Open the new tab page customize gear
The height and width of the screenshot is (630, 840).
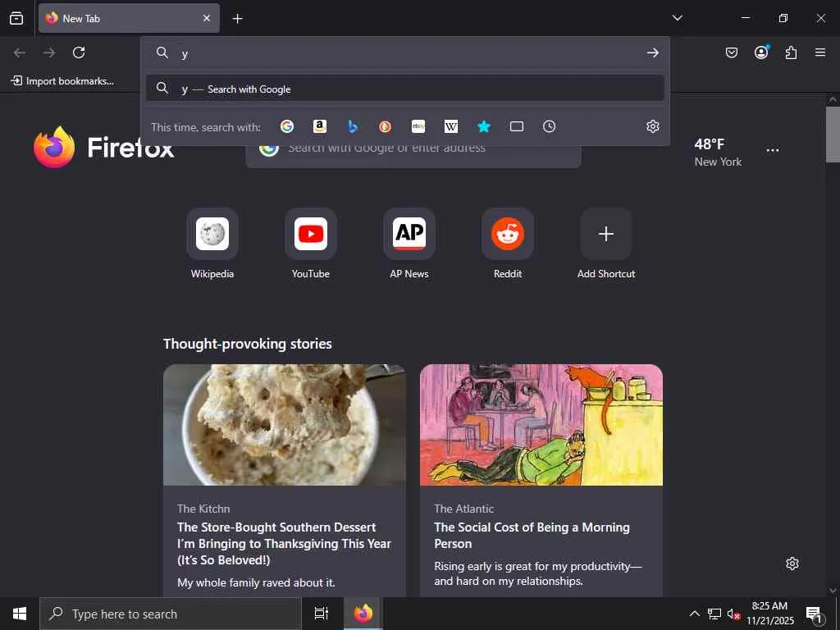pyautogui.click(x=792, y=564)
